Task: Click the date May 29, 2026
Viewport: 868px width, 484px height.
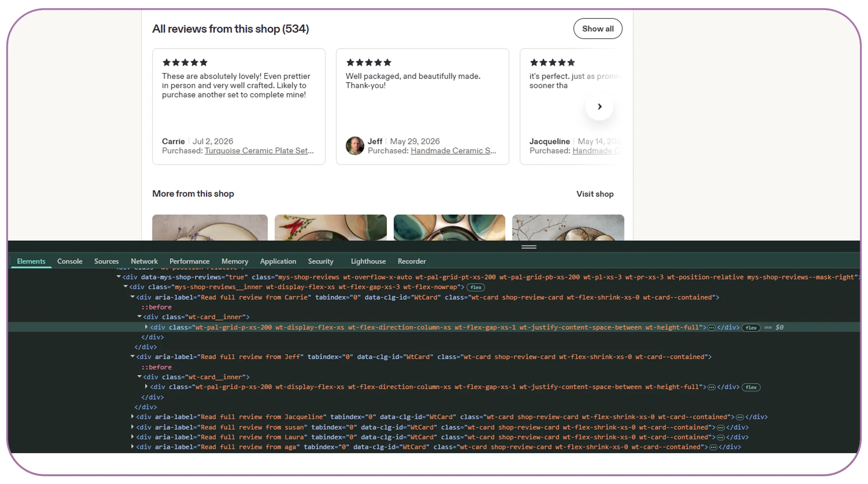Action: click(415, 141)
